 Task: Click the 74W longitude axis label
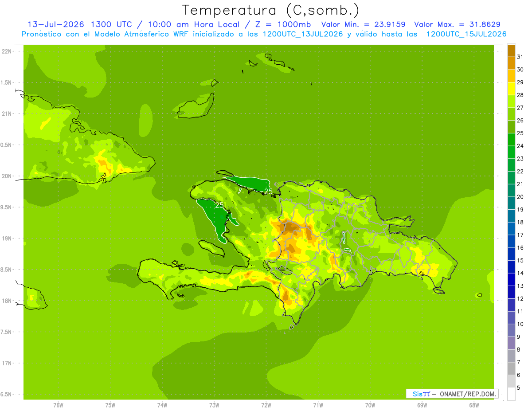162,405
